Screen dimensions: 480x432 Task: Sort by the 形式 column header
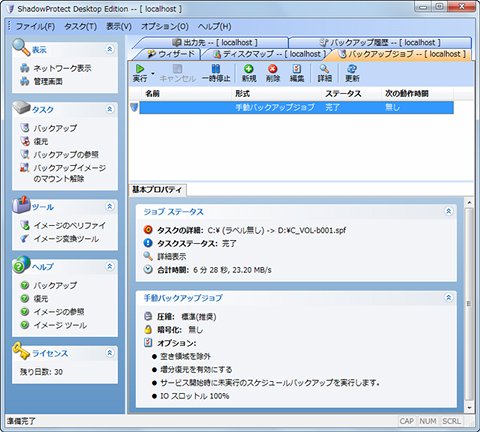[277, 94]
